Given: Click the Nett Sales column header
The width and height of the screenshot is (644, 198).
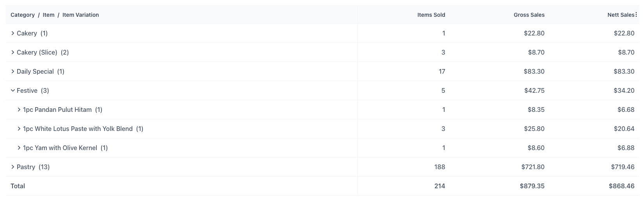Looking at the screenshot, I should (x=620, y=15).
